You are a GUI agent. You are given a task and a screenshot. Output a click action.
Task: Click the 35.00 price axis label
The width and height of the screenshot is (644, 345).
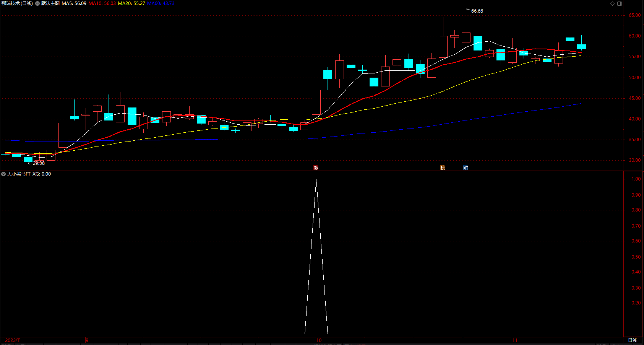click(634, 140)
